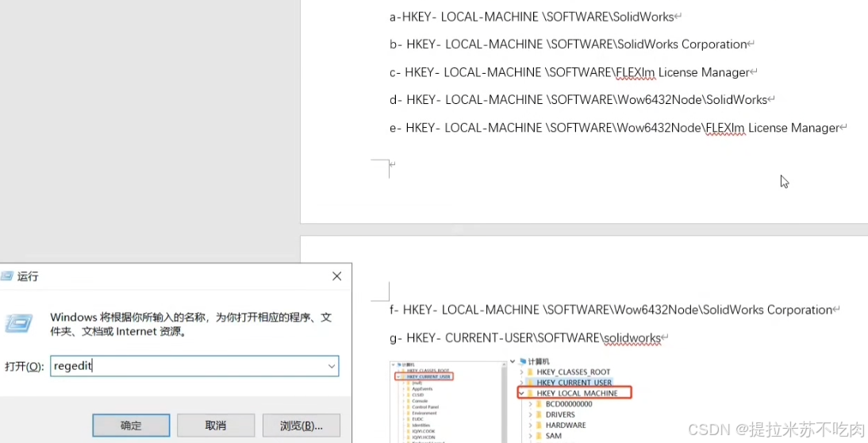Click line d ending Wow6432Node\SolidWorks

tap(578, 100)
